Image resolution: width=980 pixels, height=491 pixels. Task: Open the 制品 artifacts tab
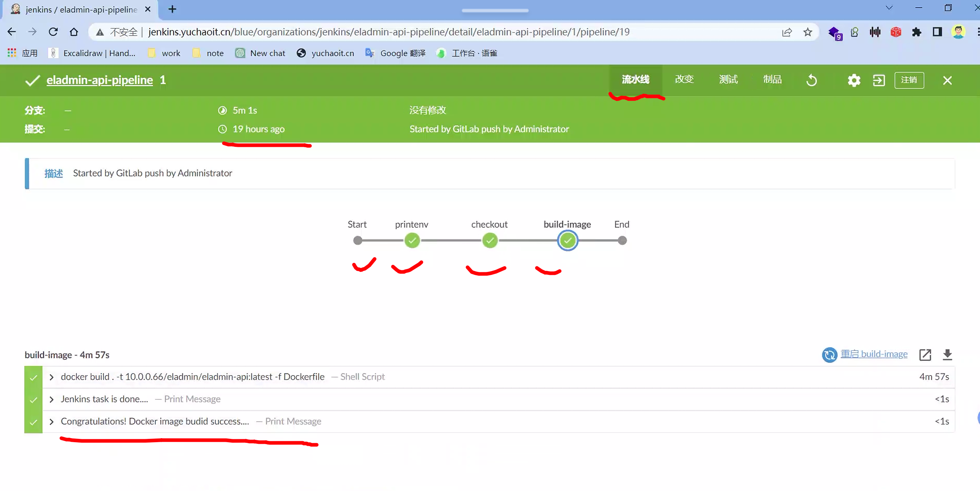click(772, 80)
